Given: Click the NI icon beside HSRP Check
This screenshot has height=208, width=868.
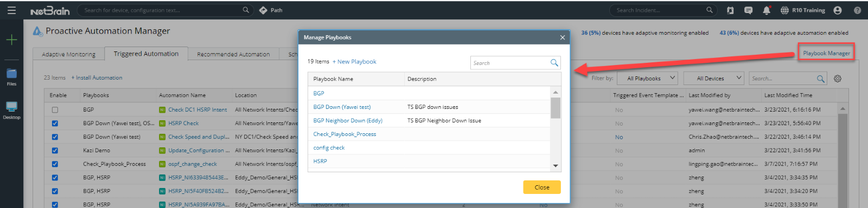Looking at the screenshot, I should [x=162, y=123].
